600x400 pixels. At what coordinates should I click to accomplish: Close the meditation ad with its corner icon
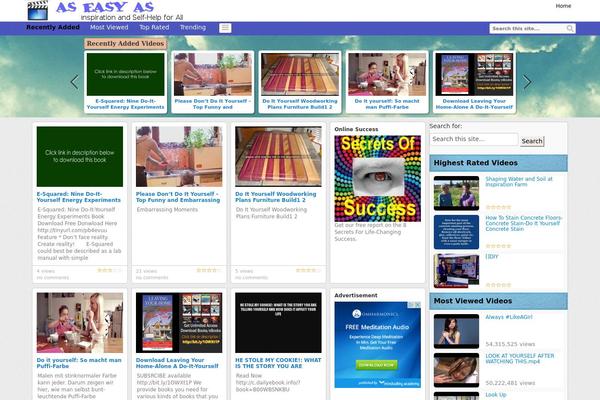(417, 305)
